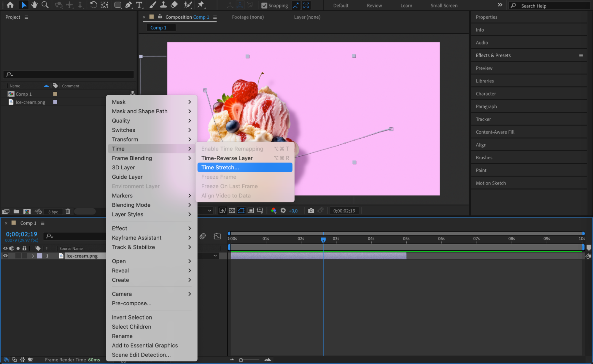Switch to the Review workspace
This screenshot has width=593, height=364.
click(x=374, y=5)
